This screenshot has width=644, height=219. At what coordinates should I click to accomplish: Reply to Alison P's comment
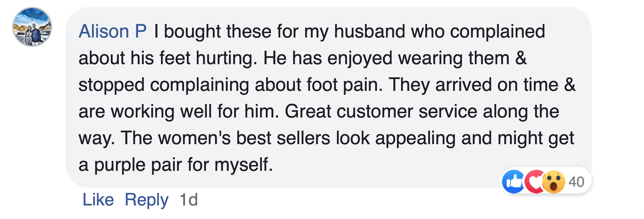pyautogui.click(x=147, y=199)
